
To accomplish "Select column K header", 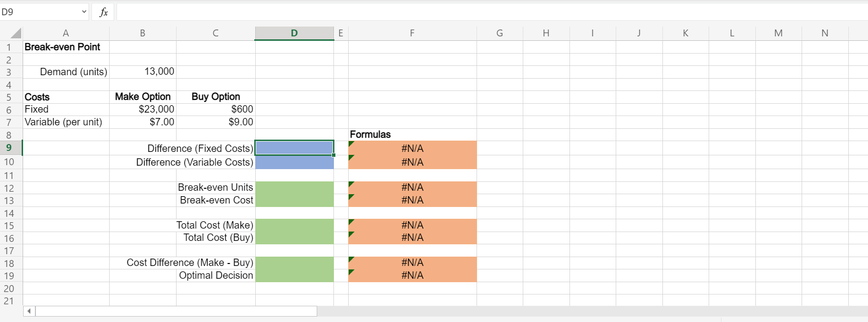I will [x=686, y=33].
